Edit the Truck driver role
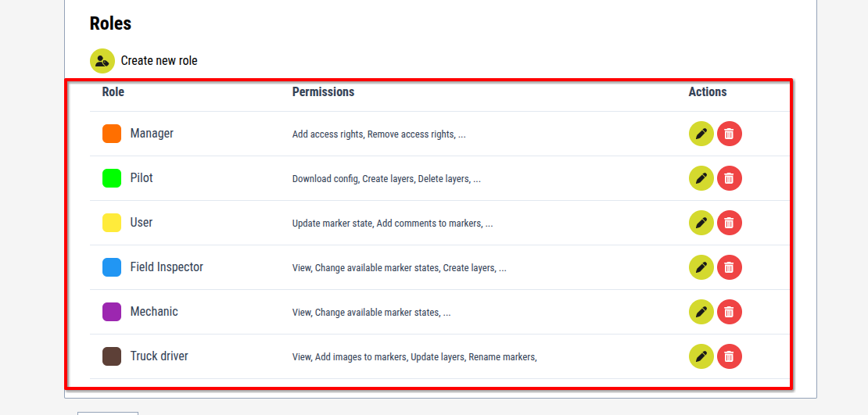This screenshot has width=868, height=415. pos(701,356)
